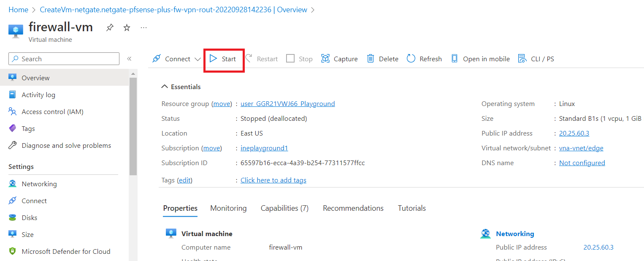Refresh the virtual machine overview
This screenshot has height=261, width=644.
coord(424,59)
